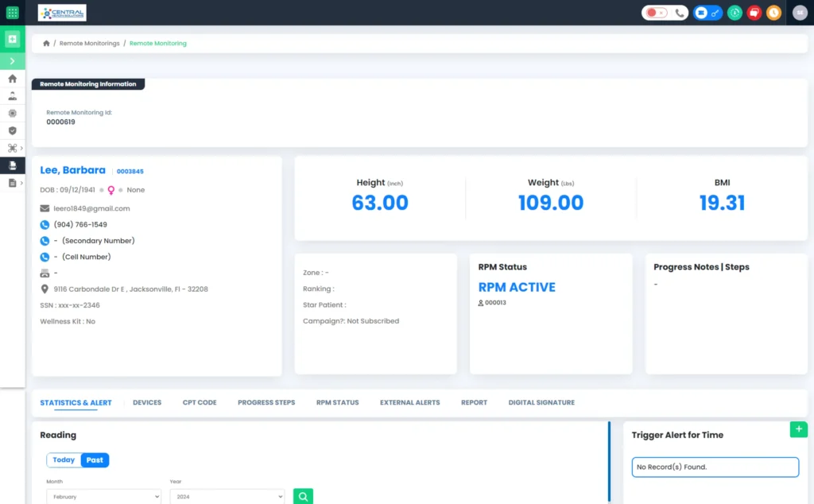The width and height of the screenshot is (814, 504).
Task: Open the Month dropdown showing February
Action: [x=103, y=495]
